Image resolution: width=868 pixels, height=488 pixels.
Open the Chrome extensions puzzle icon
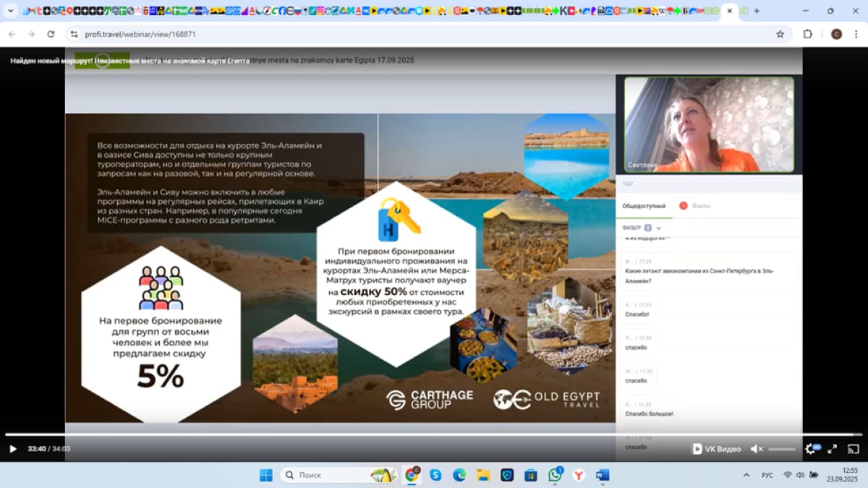pos(808,34)
